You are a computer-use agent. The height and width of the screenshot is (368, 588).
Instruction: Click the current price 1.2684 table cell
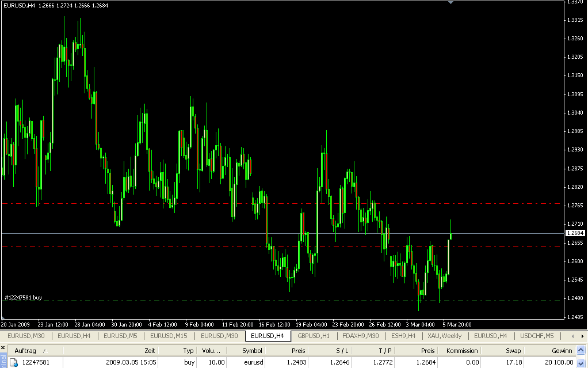tap(426, 362)
